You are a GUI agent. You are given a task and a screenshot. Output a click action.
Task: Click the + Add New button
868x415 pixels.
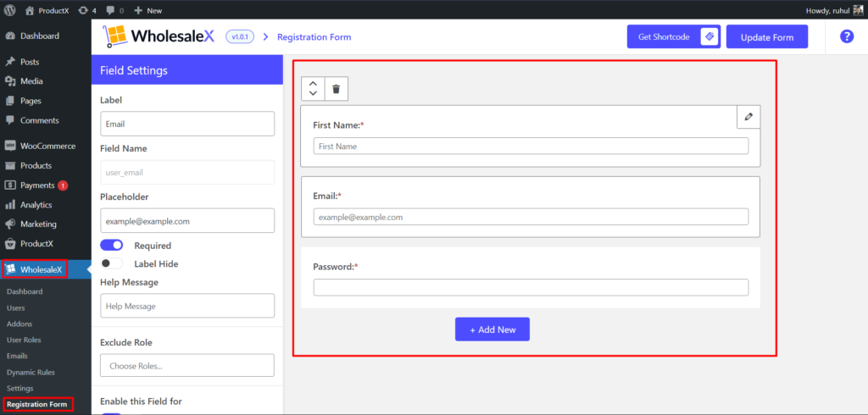pyautogui.click(x=492, y=329)
